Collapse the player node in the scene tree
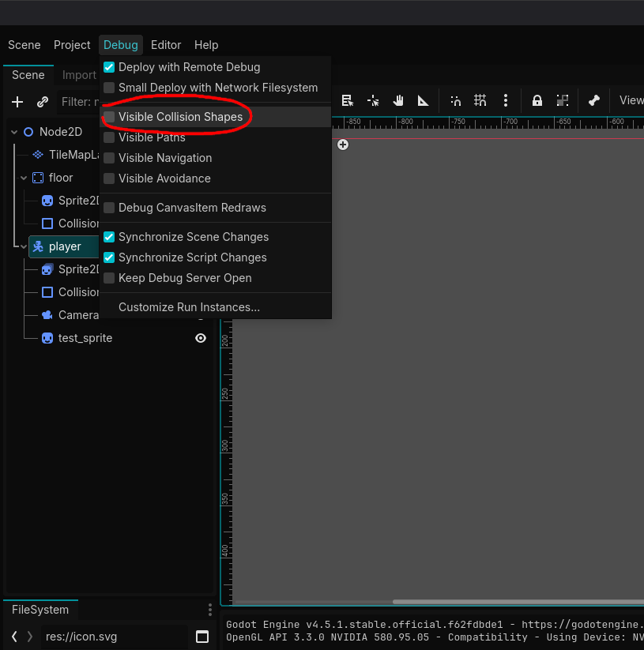The height and width of the screenshot is (650, 644). pyautogui.click(x=24, y=246)
